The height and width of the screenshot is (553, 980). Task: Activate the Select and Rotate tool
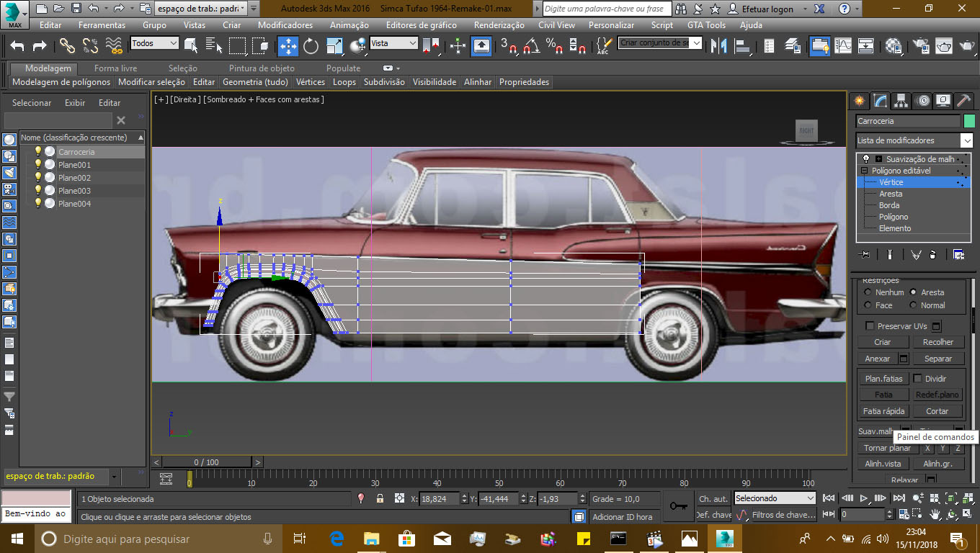pos(310,46)
